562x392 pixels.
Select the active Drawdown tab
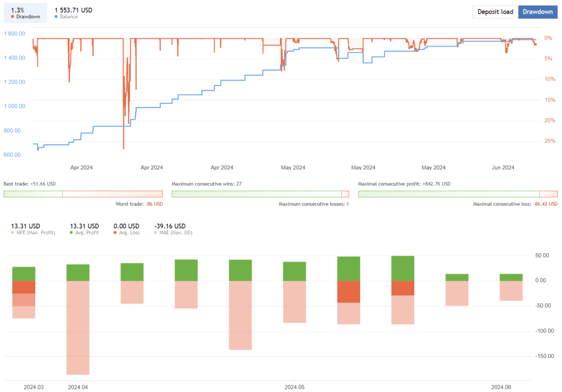[x=537, y=12]
